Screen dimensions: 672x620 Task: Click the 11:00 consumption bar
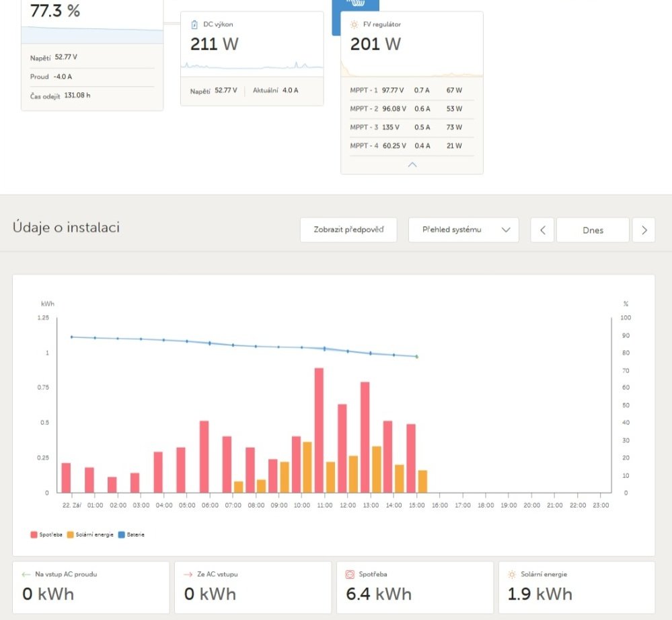click(319, 430)
